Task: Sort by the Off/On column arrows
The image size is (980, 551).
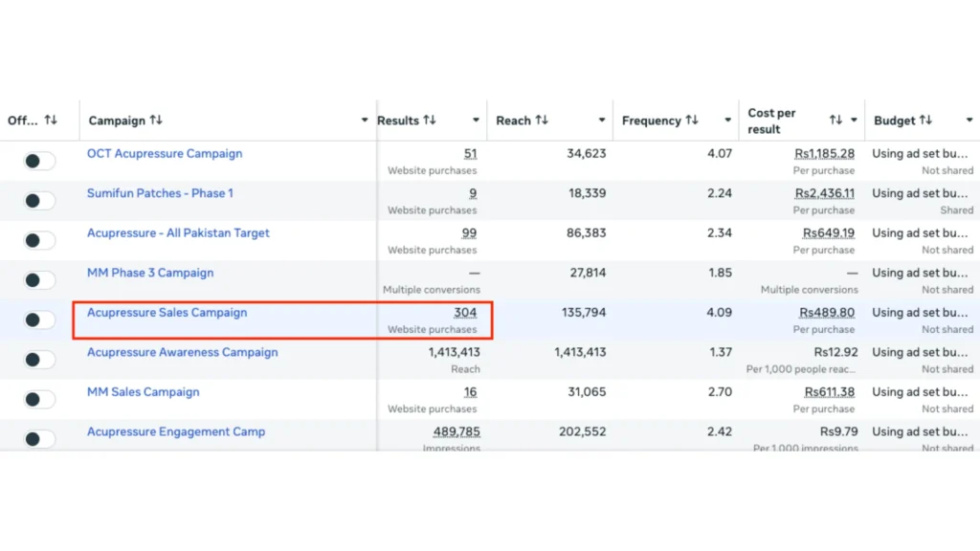Action: [x=51, y=120]
